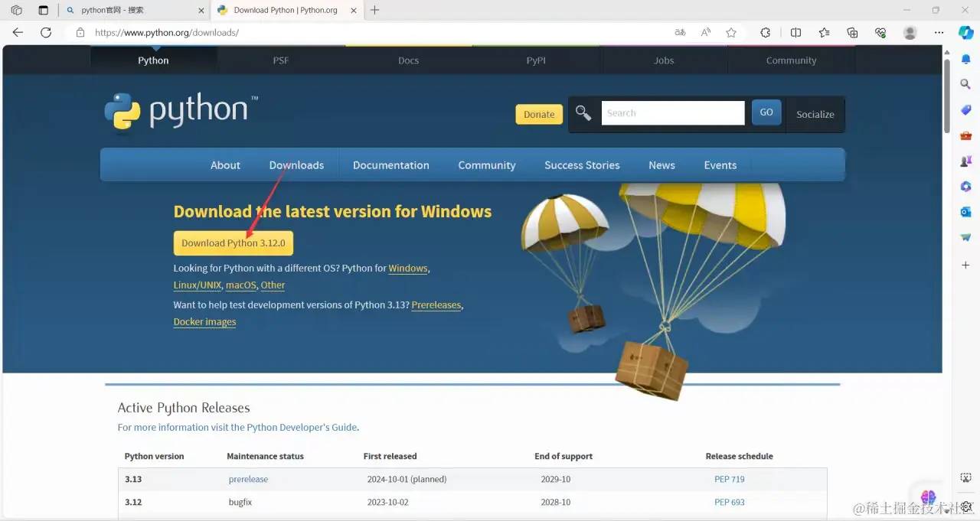Open the collections icon
Image resolution: width=980 pixels, height=521 pixels.
pos(852,33)
